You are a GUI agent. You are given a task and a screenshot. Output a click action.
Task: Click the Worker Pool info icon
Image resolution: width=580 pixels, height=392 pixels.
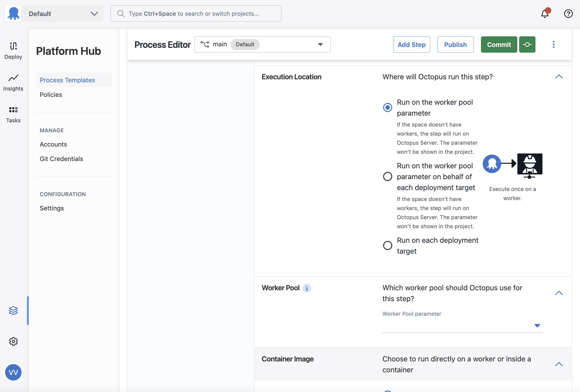tap(307, 288)
